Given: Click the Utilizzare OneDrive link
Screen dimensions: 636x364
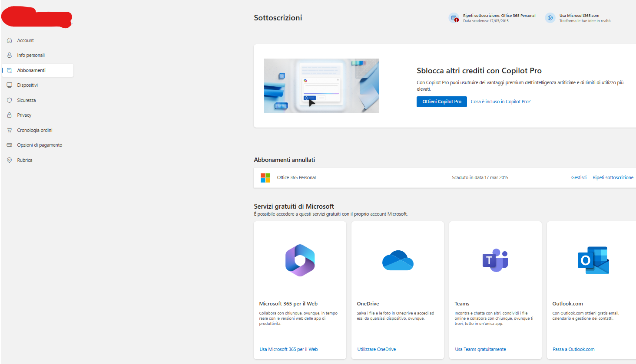Looking at the screenshot, I should tap(377, 349).
